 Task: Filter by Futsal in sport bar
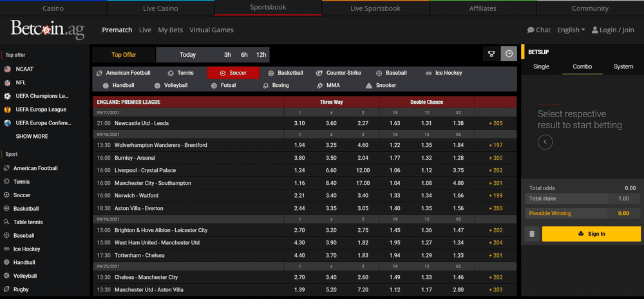pos(224,86)
